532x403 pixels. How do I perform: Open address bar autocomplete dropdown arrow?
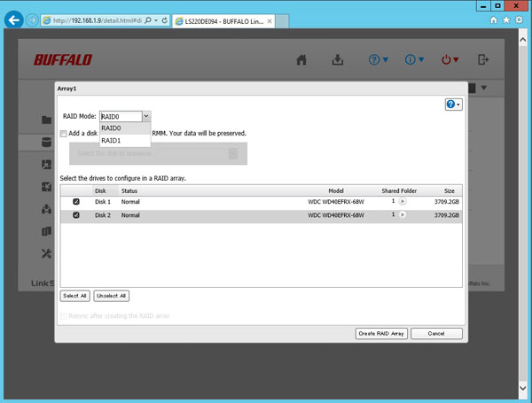(x=156, y=20)
